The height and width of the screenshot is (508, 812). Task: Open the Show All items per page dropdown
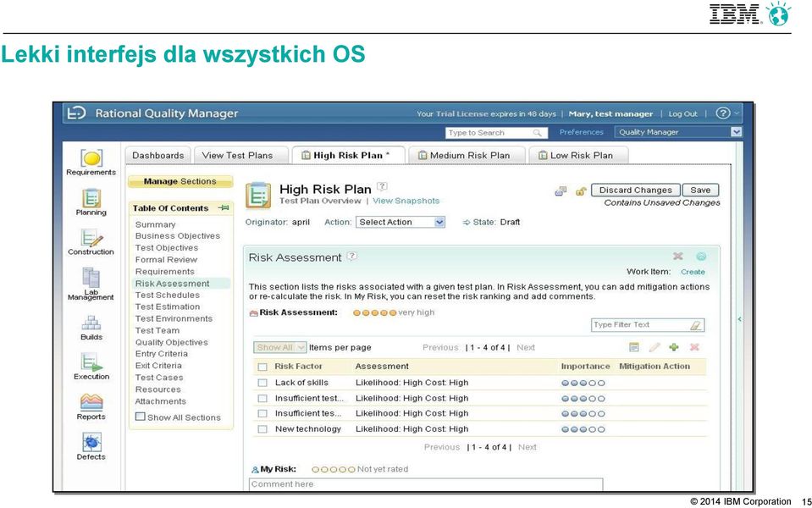click(x=279, y=347)
